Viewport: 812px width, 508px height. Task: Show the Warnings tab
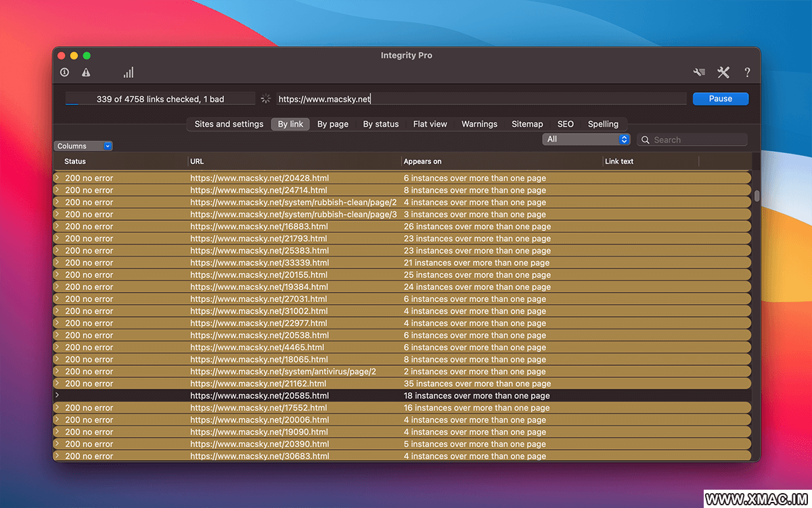coord(479,124)
